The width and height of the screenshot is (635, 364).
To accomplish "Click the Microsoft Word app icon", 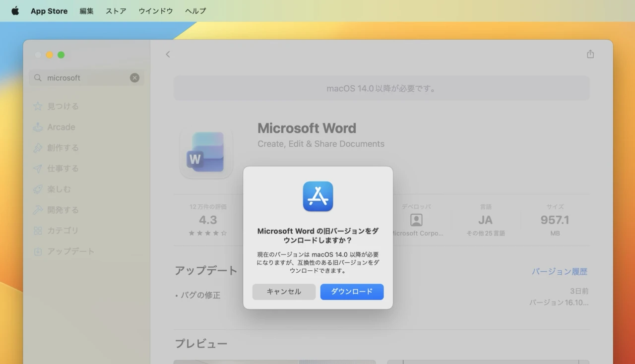I will tap(207, 153).
